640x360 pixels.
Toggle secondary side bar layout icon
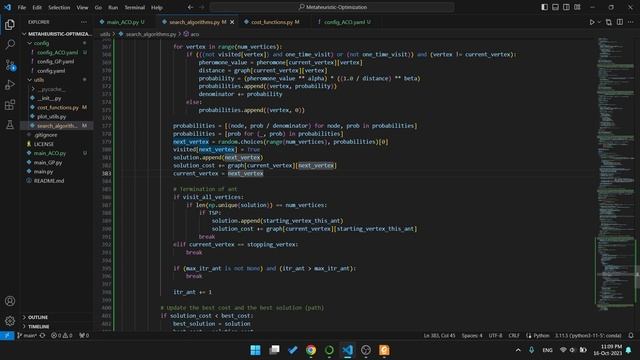[567, 7]
